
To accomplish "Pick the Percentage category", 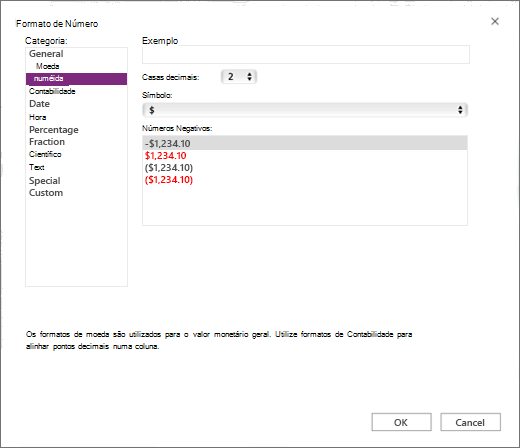I will click(54, 130).
